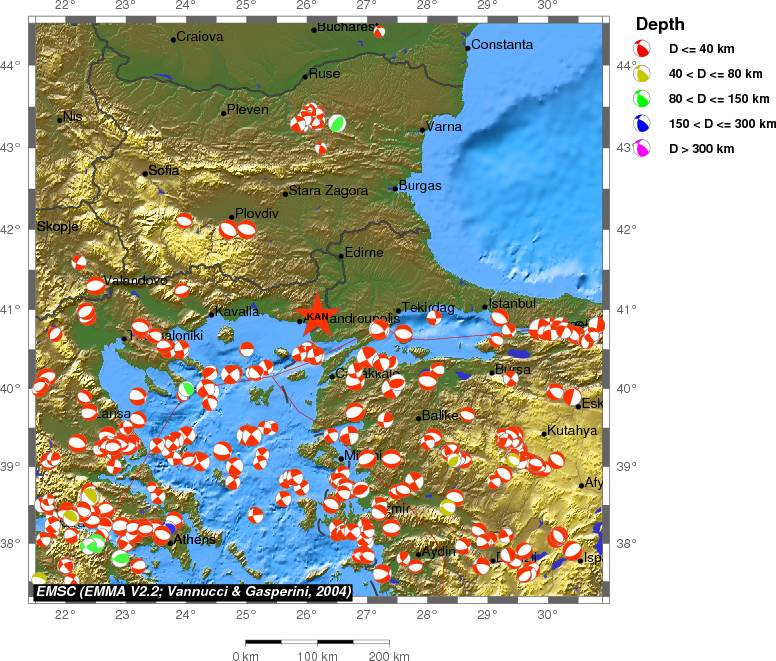The image size is (776, 661).
Task: Select the green 80 < D <= 150 km legend symbol
Action: [x=644, y=98]
